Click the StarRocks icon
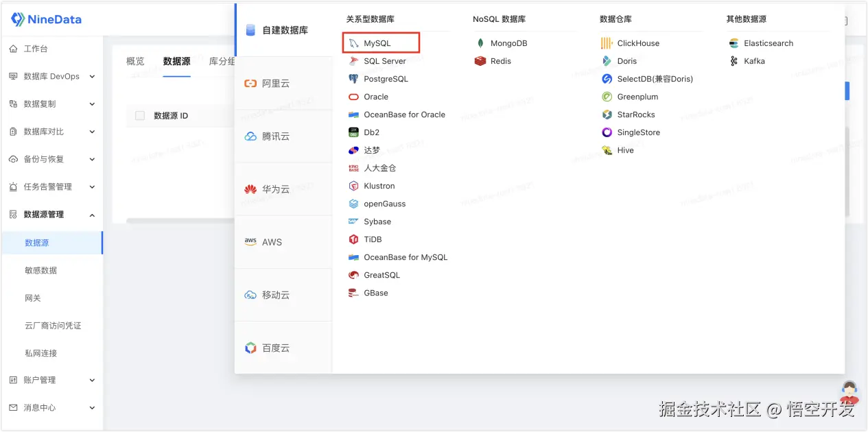This screenshot has height=432, width=868. (x=607, y=115)
